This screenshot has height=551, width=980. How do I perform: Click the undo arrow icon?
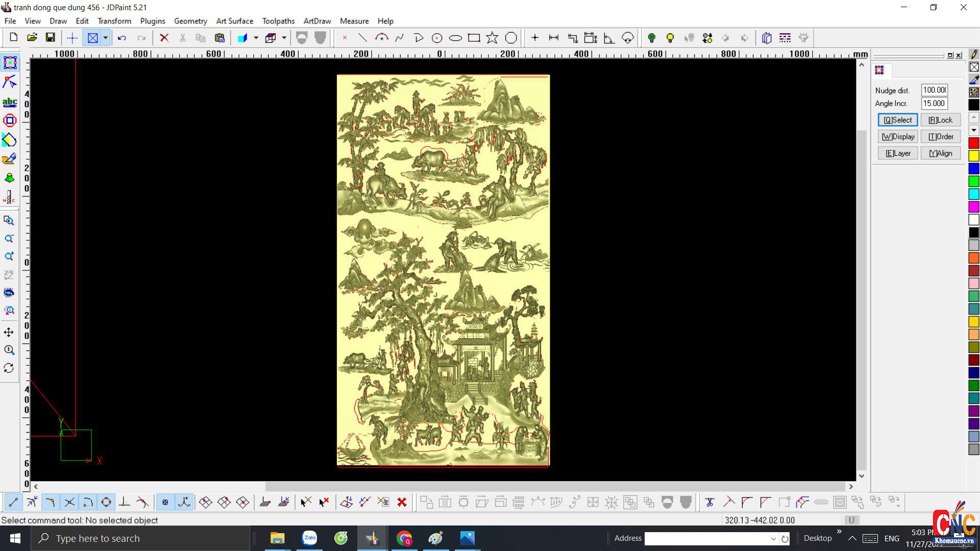(121, 38)
